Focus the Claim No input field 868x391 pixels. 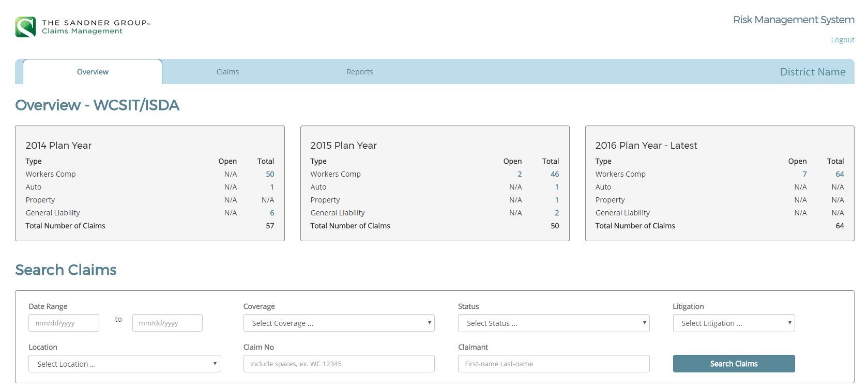click(339, 364)
